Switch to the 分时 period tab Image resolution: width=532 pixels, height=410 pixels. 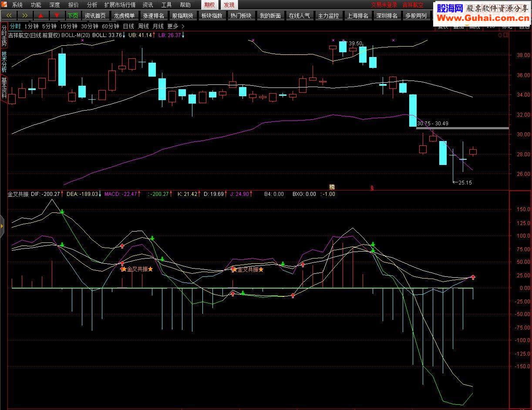(15, 26)
